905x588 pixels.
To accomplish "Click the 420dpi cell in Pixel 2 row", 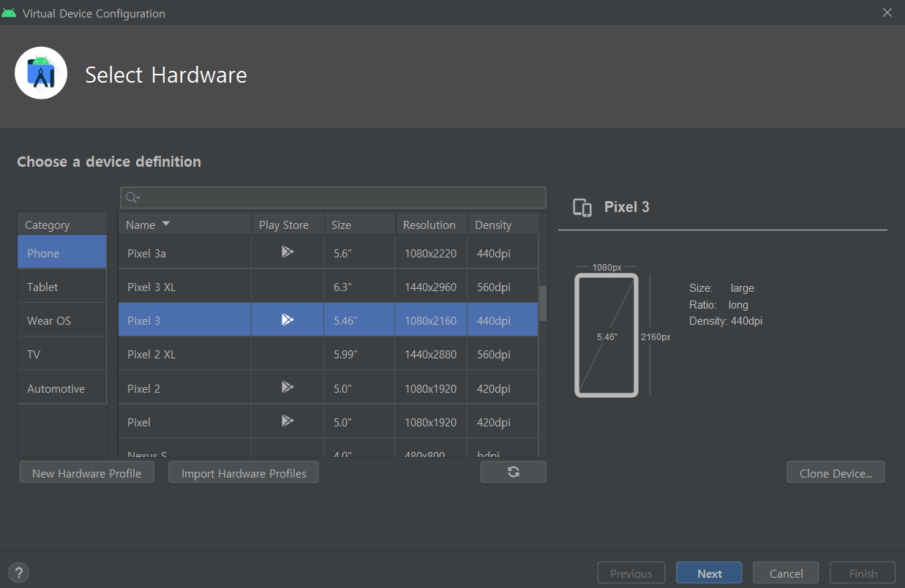I will (503, 388).
